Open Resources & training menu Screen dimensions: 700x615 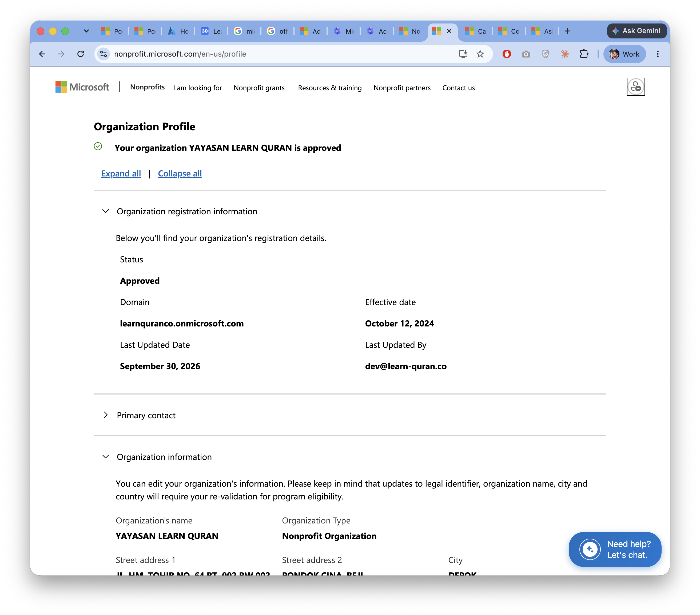330,88
